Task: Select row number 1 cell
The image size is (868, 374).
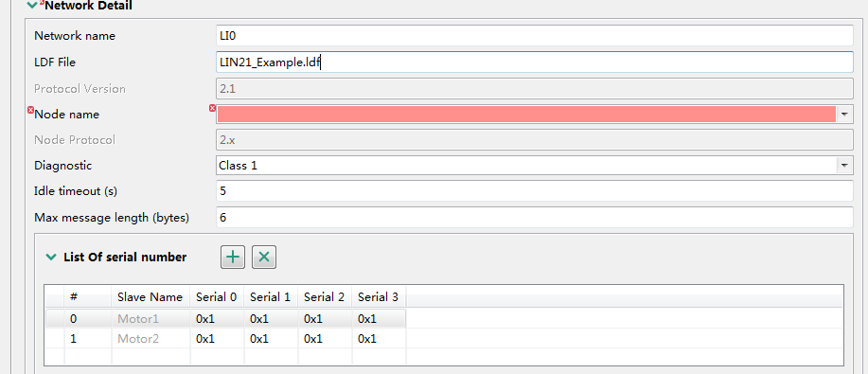Action: point(87,339)
